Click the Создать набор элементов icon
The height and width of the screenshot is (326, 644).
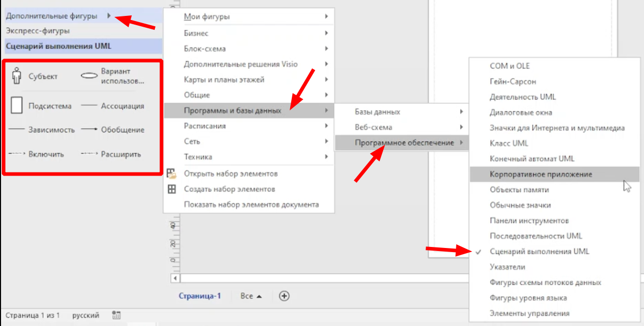click(x=172, y=189)
